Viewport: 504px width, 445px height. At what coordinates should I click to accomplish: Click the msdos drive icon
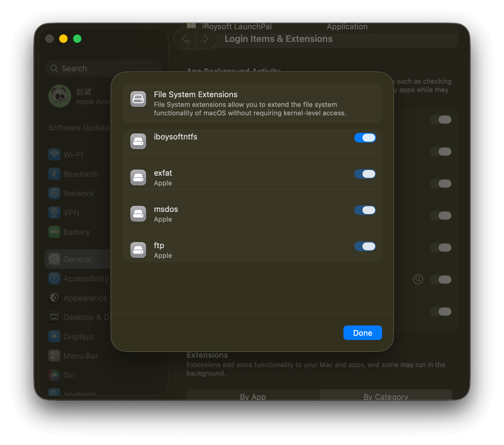tap(138, 214)
